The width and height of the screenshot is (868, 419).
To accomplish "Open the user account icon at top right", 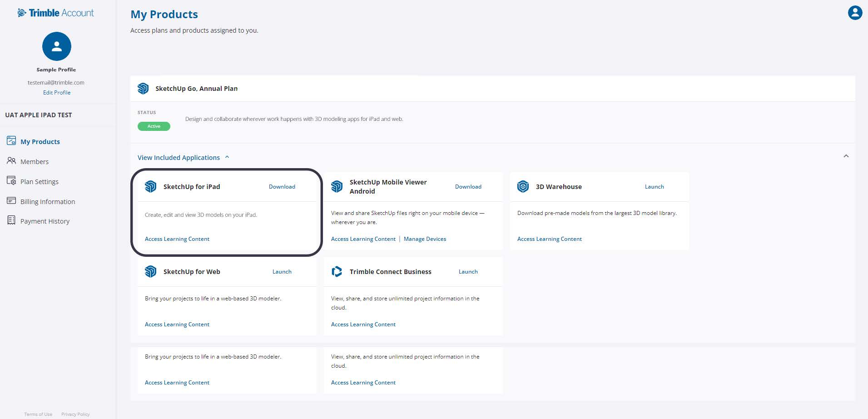I will [x=855, y=13].
